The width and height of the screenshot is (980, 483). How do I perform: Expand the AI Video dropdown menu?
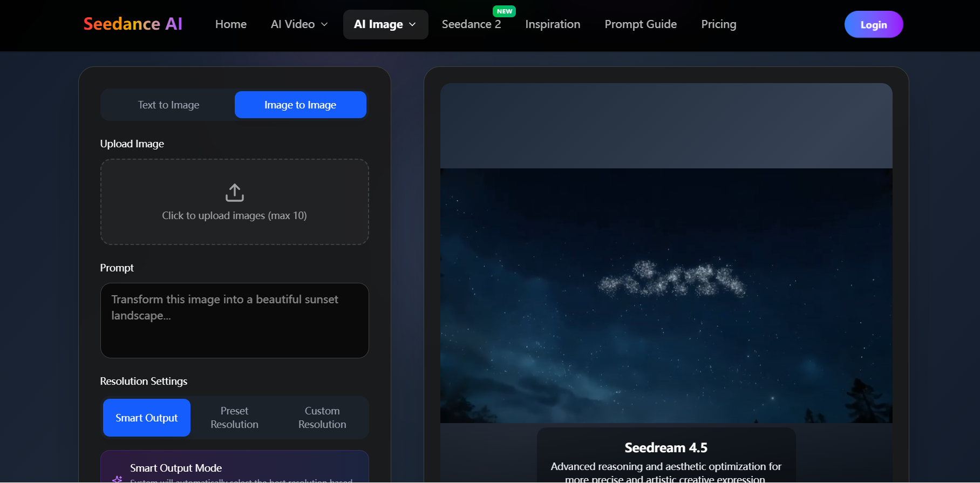click(x=299, y=24)
